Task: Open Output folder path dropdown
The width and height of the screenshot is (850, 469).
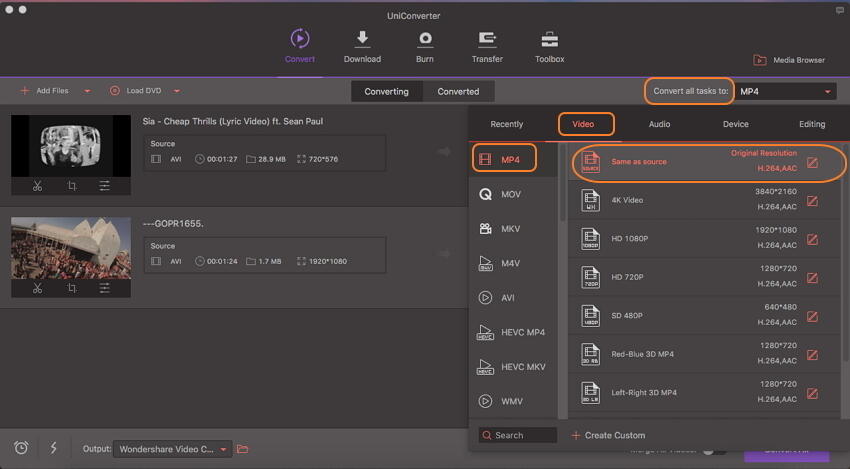Action: click(172, 449)
